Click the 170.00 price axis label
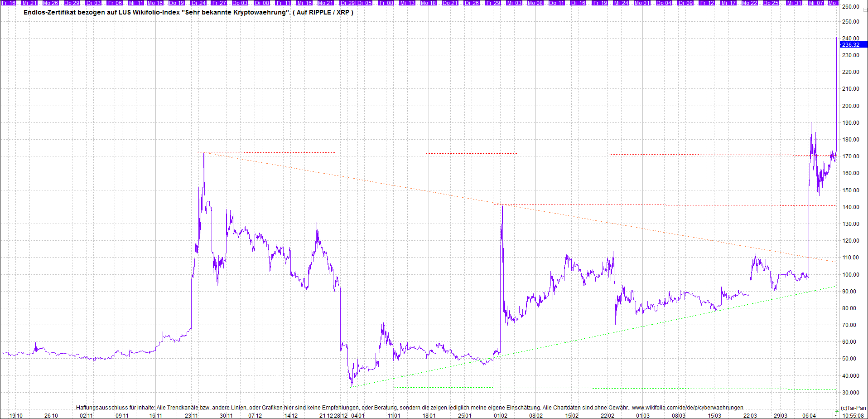The image size is (868, 419). coord(850,156)
